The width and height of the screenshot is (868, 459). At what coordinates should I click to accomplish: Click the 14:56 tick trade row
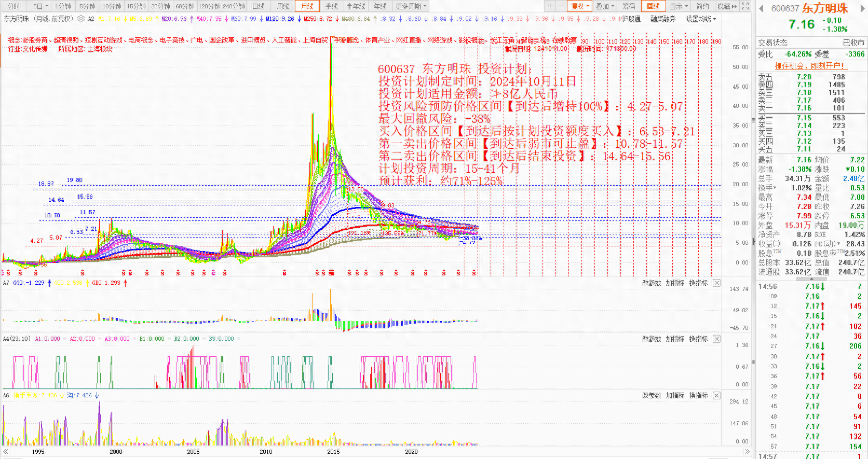point(811,286)
